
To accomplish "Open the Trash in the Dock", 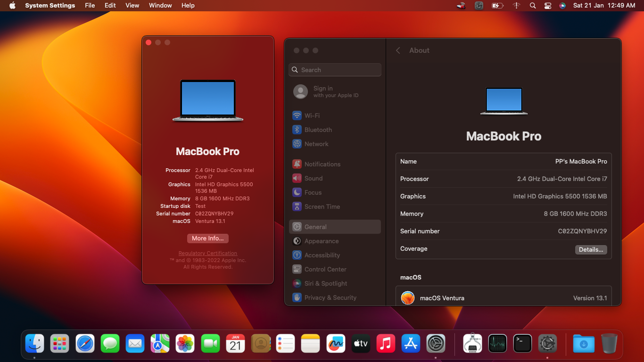I will (x=609, y=344).
